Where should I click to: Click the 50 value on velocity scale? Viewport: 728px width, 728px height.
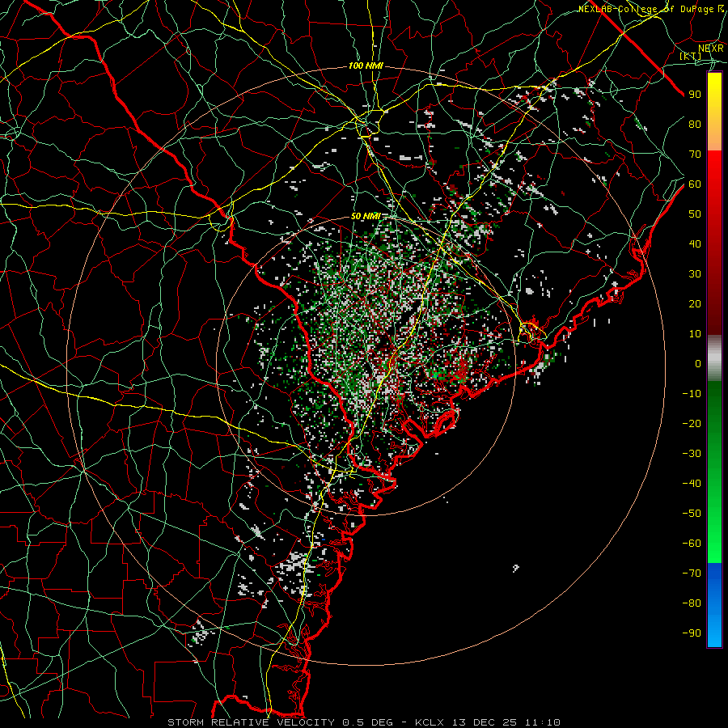pyautogui.click(x=695, y=214)
